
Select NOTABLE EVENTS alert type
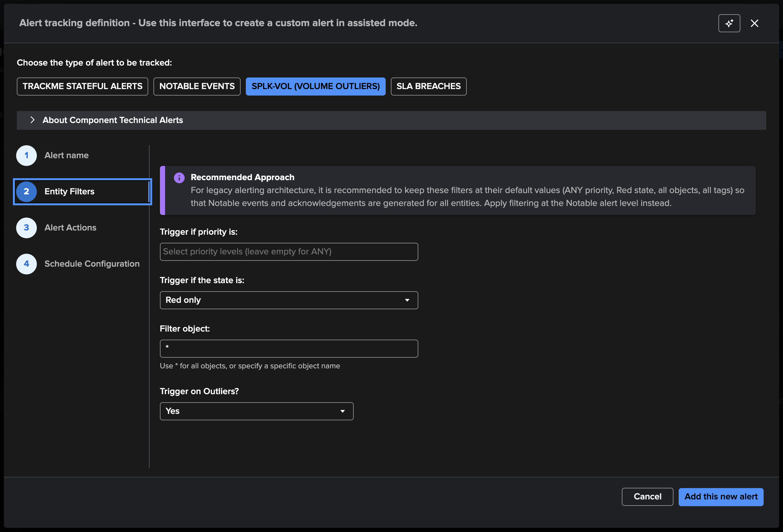[197, 87]
